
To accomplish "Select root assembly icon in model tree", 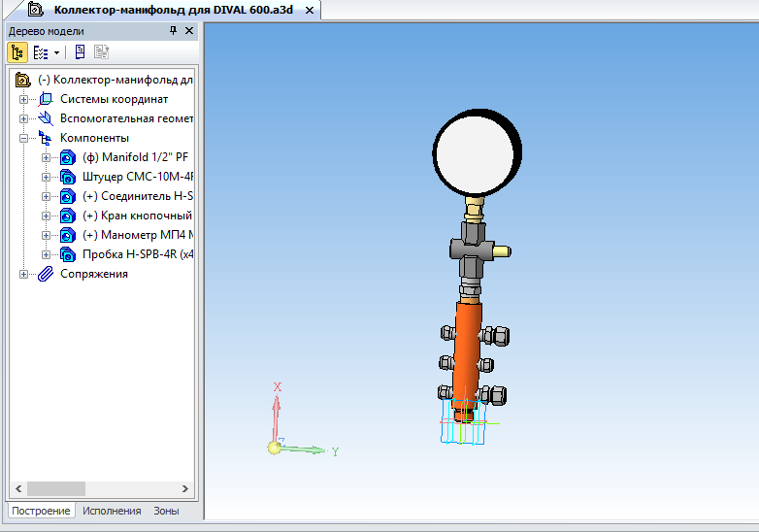I will [22, 80].
